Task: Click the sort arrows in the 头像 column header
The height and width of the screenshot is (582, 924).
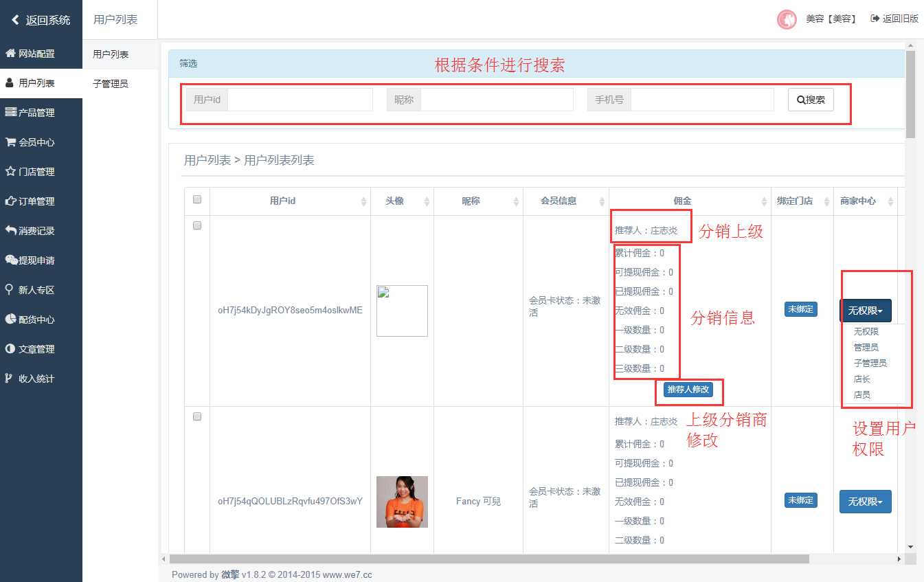Action: (x=427, y=201)
